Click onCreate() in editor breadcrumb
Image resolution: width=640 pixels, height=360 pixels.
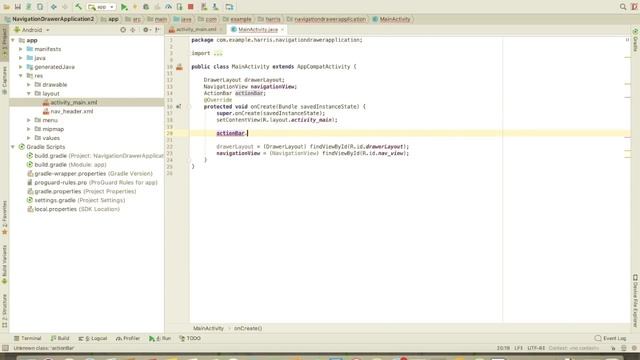click(248, 328)
